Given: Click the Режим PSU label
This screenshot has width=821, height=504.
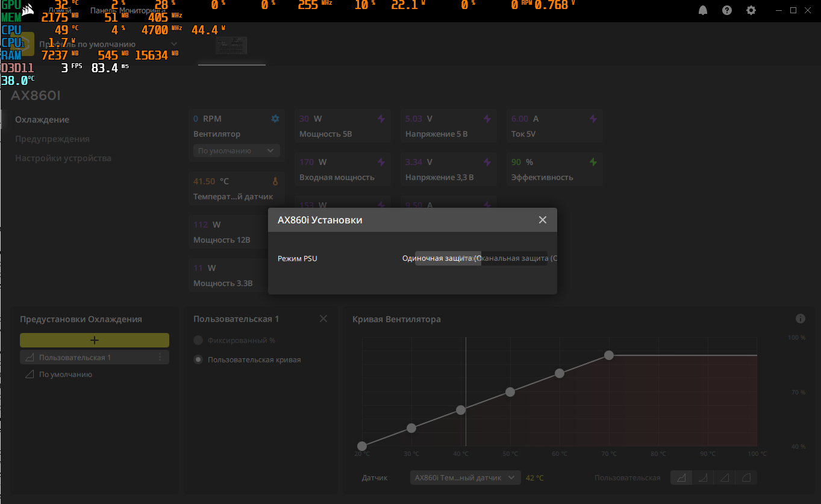Looking at the screenshot, I should (x=298, y=258).
